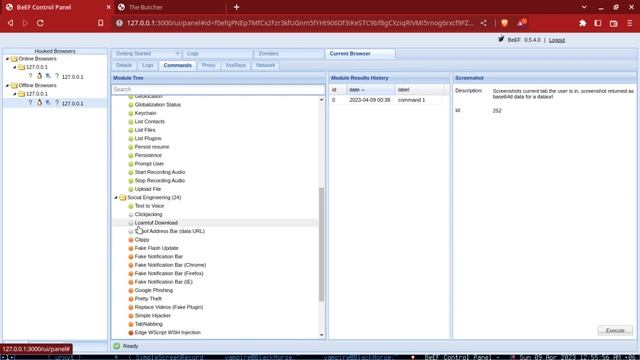Click the grey status dot for Clickjacking

(x=131, y=214)
